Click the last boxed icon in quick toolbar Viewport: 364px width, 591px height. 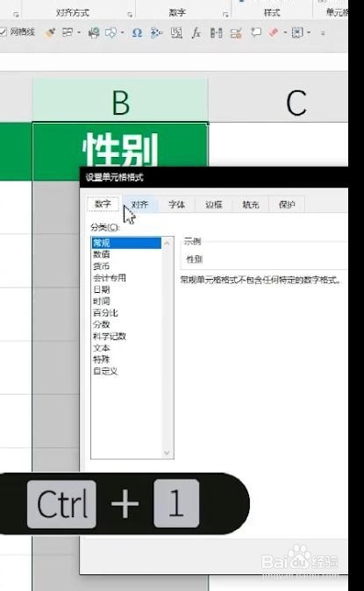click(x=297, y=32)
